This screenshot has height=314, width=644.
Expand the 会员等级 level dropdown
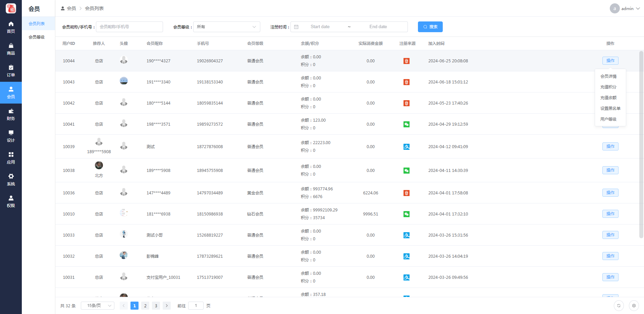click(226, 27)
